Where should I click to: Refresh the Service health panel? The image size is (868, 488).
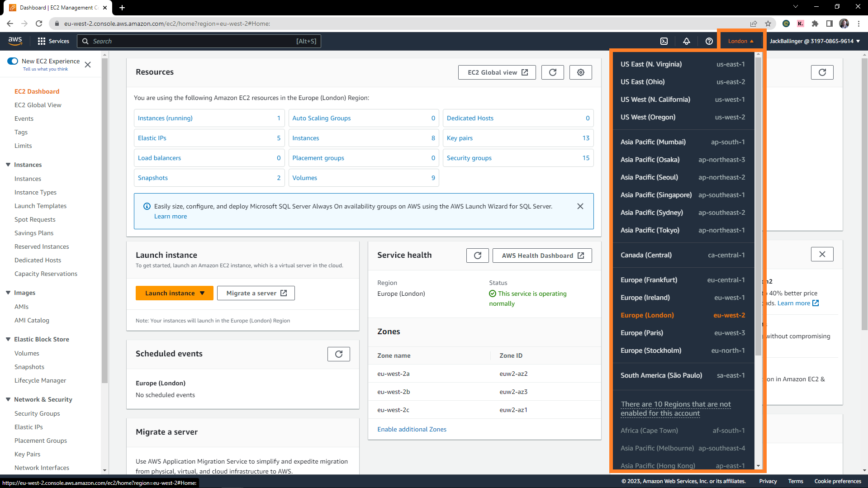coord(477,255)
